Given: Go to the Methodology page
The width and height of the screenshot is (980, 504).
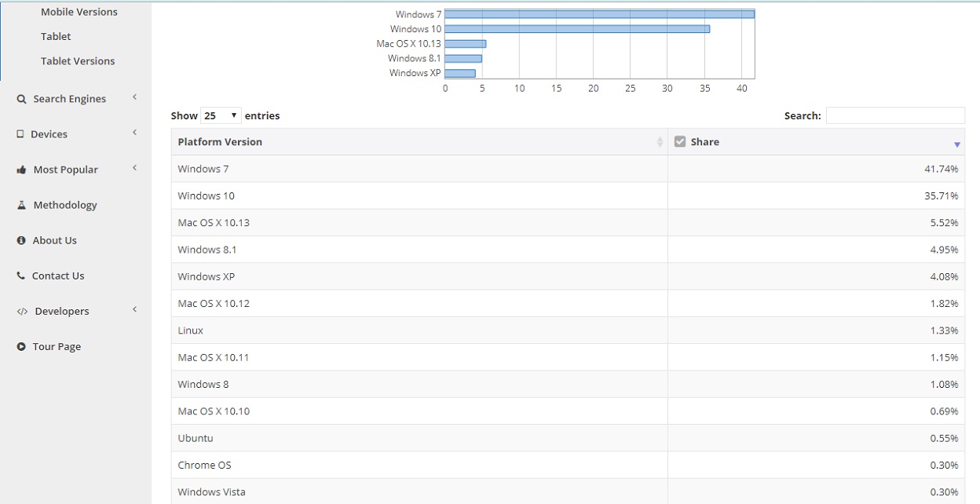Looking at the screenshot, I should (x=65, y=205).
